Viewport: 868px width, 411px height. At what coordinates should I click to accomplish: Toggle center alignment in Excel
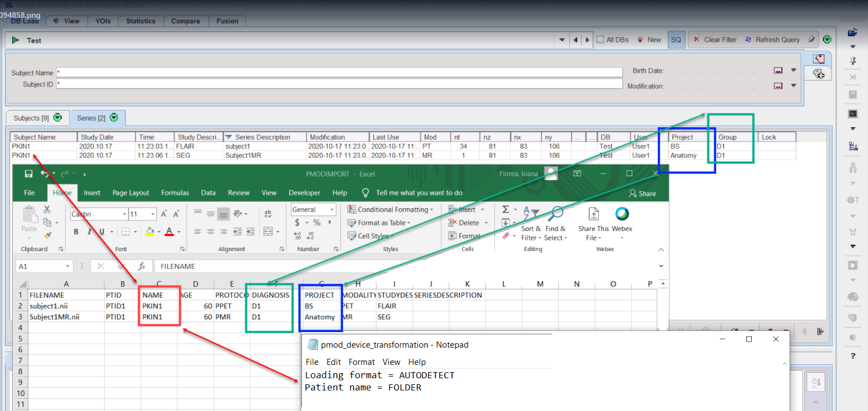click(x=211, y=232)
